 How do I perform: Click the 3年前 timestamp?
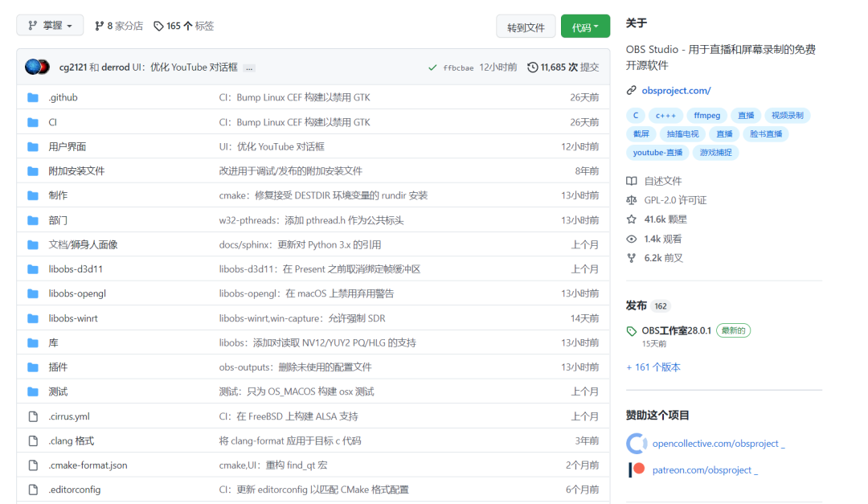(x=587, y=440)
